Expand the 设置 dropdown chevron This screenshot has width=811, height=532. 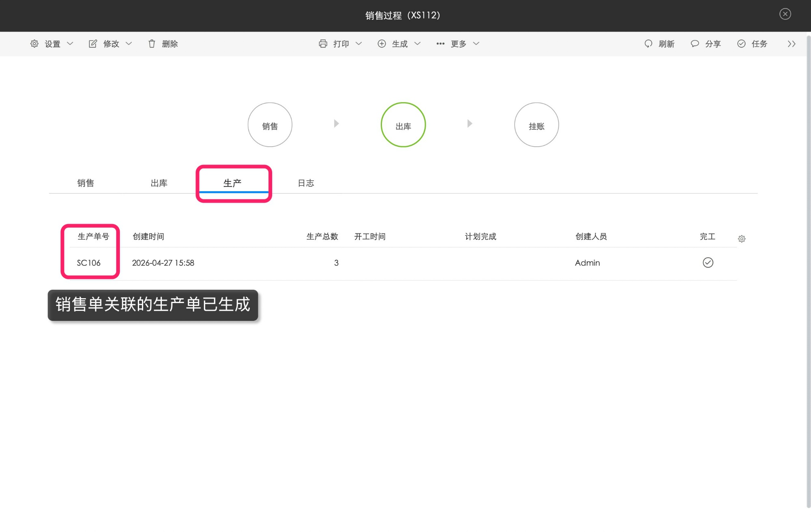point(70,44)
